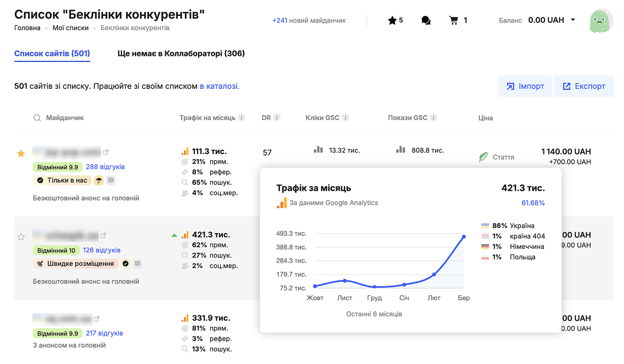Open the favorites star icon in header
624x364 pixels.
[x=392, y=20]
